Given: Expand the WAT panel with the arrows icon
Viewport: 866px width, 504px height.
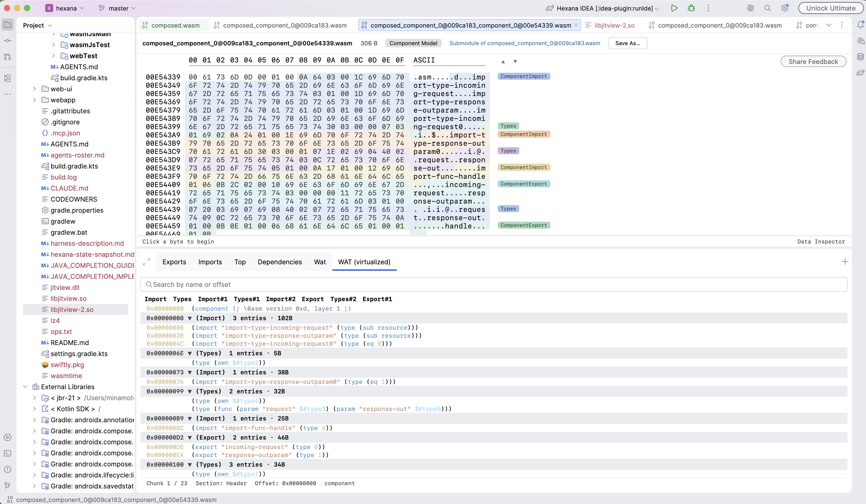Looking at the screenshot, I should [147, 262].
